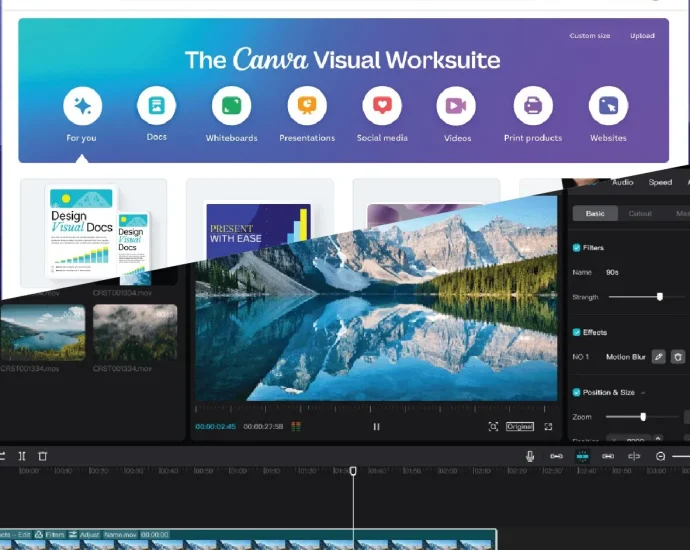This screenshot has width=690, height=550.
Task: Toggle the Effects checkbox
Action: click(576, 332)
